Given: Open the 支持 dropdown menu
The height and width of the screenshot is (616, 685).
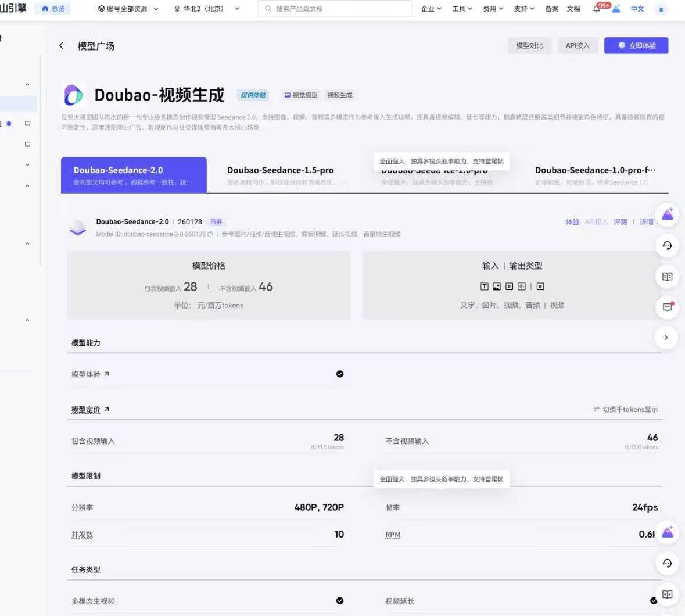Looking at the screenshot, I should click(x=524, y=9).
